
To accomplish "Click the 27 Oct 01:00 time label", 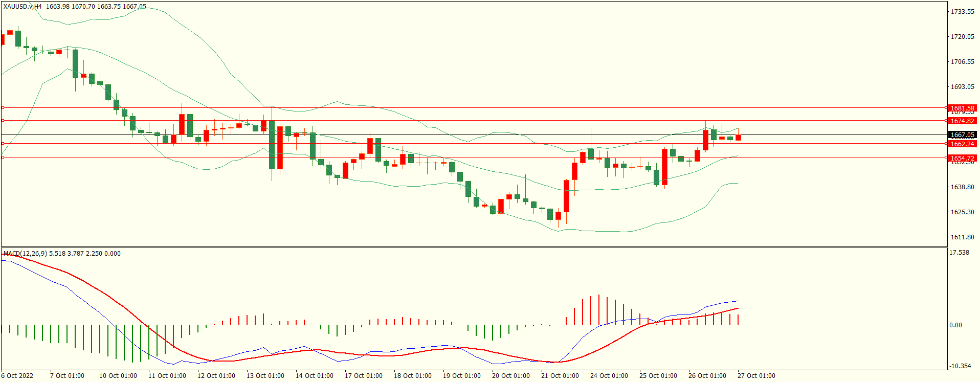I will click(x=756, y=376).
